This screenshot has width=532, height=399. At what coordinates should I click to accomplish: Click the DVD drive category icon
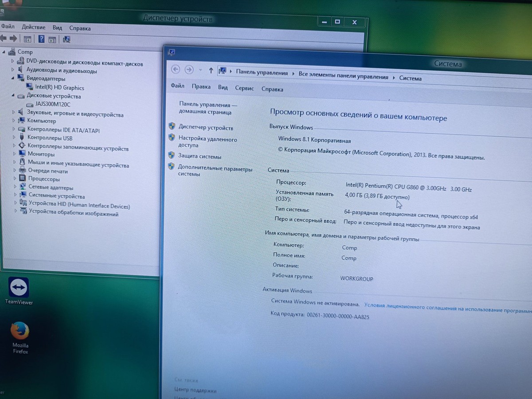coord(21,61)
